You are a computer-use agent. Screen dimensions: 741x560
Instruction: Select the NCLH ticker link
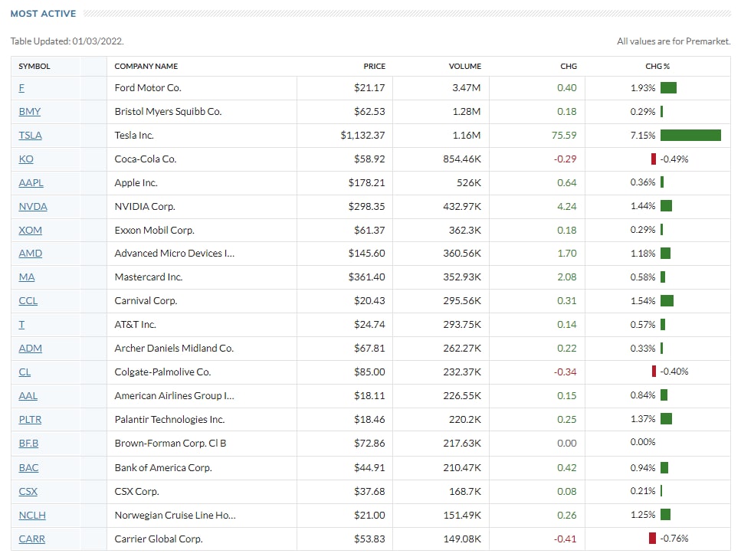32,516
